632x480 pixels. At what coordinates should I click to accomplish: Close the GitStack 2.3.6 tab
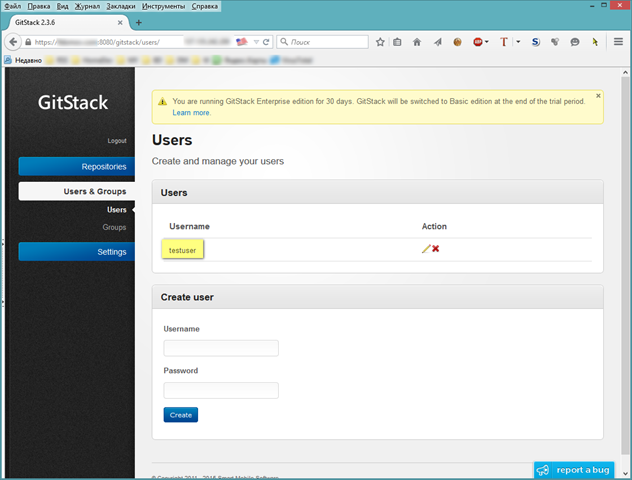click(x=120, y=23)
